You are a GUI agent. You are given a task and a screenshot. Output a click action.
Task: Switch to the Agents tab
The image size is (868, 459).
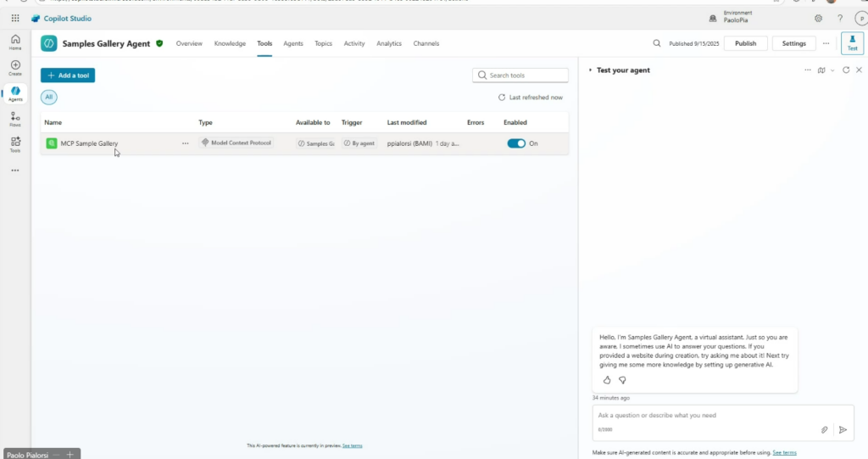coord(292,43)
